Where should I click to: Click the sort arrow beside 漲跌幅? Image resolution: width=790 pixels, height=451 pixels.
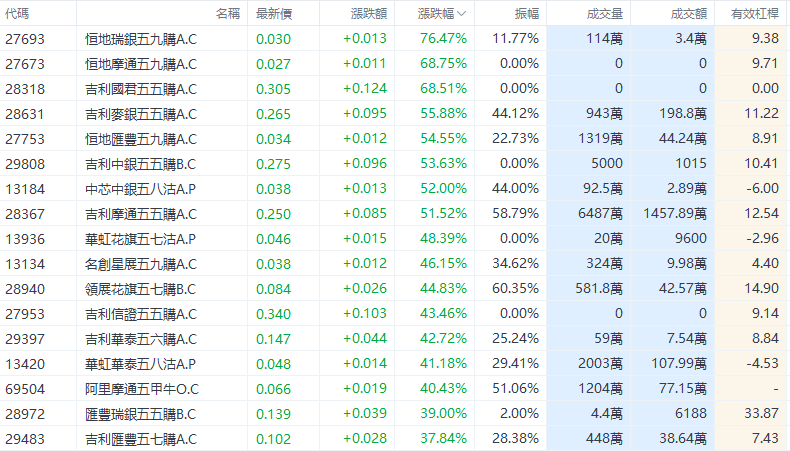click(460, 14)
